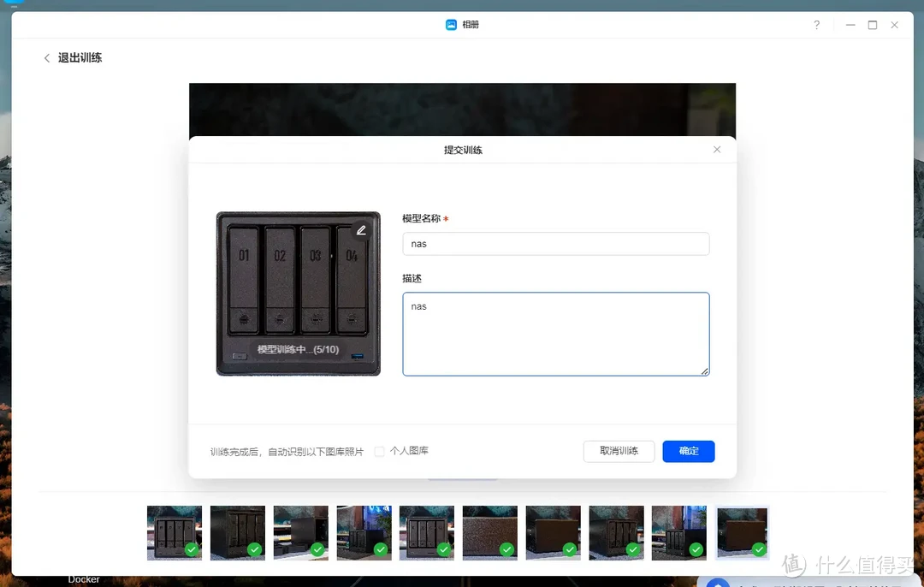Click the second dark NAS thumbnail
Image resolution: width=924 pixels, height=587 pixels.
click(237, 532)
